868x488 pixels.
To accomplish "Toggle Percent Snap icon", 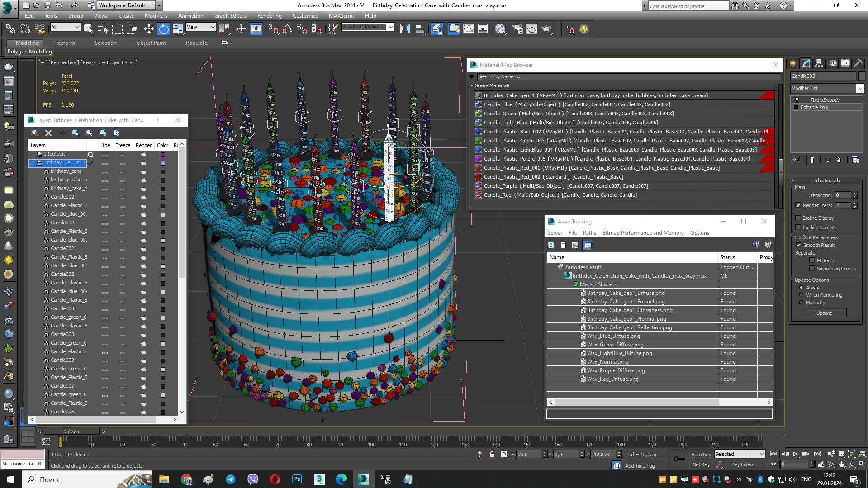I will 302,29.
